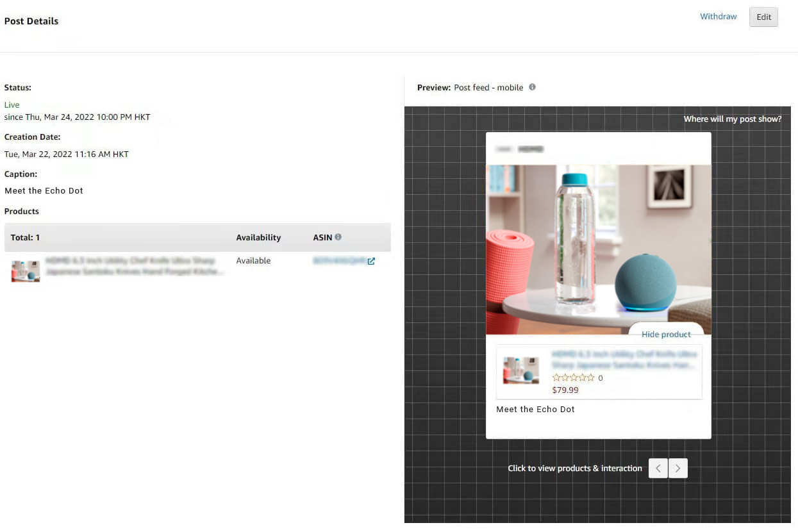Select the 'Live' status text

[x=12, y=105]
